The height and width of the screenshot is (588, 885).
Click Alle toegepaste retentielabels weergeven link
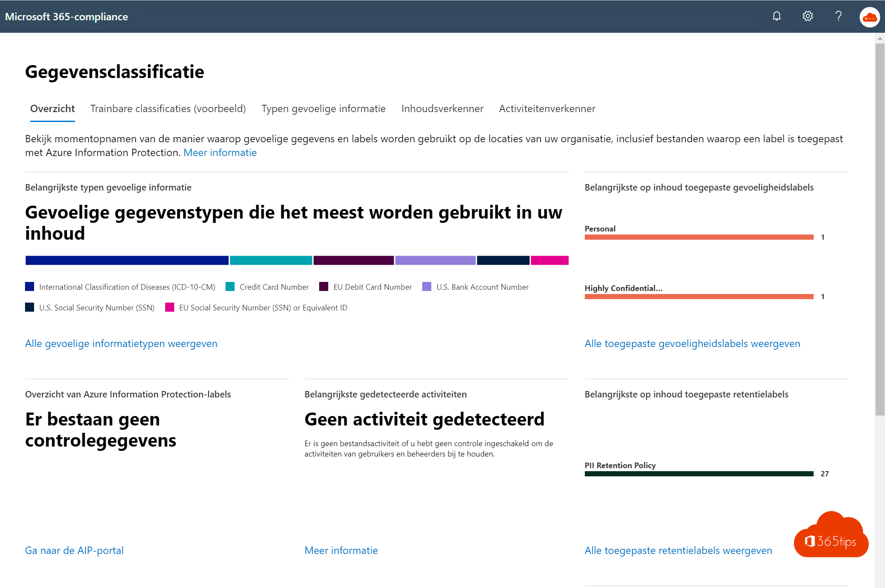click(678, 550)
